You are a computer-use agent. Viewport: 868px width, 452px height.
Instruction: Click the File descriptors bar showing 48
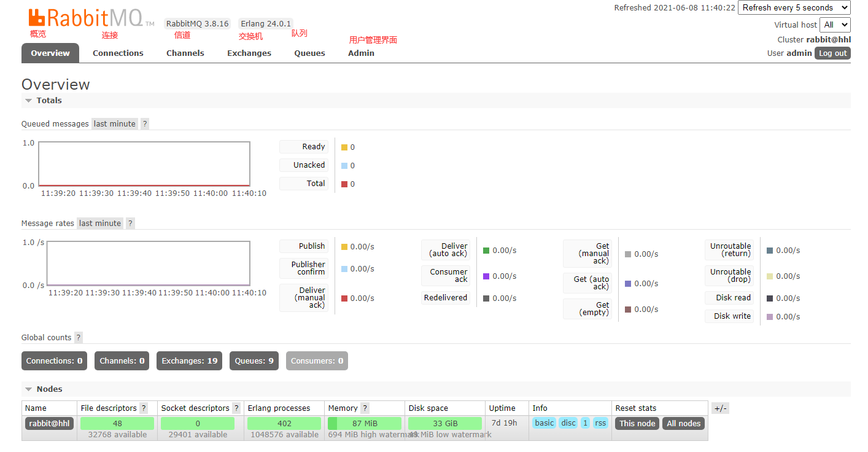(x=117, y=423)
